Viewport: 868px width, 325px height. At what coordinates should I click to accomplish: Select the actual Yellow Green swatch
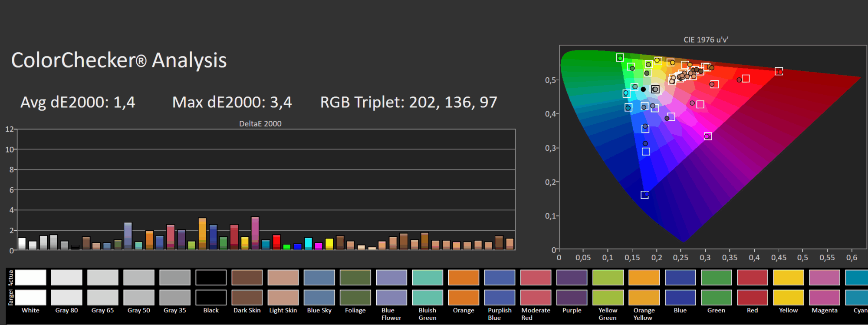coord(608,277)
